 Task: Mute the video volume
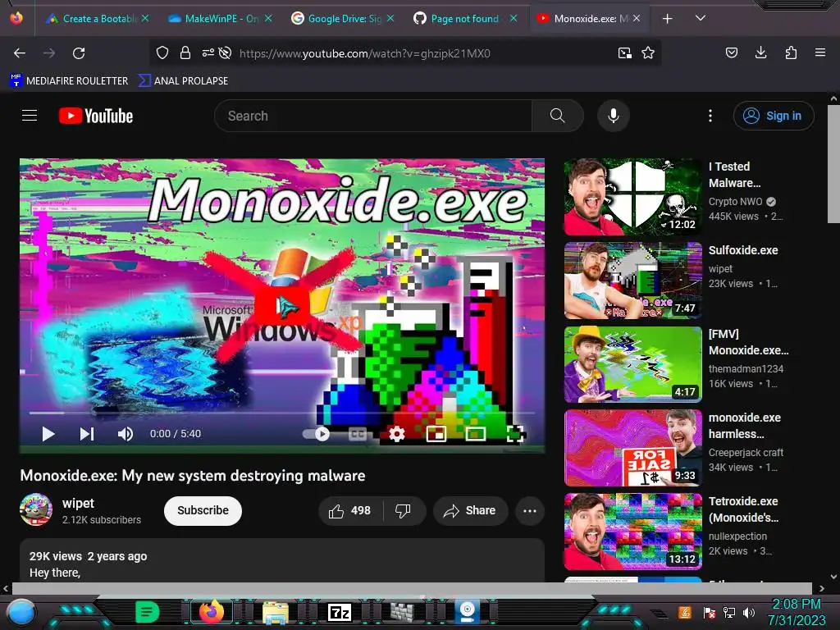tap(126, 434)
